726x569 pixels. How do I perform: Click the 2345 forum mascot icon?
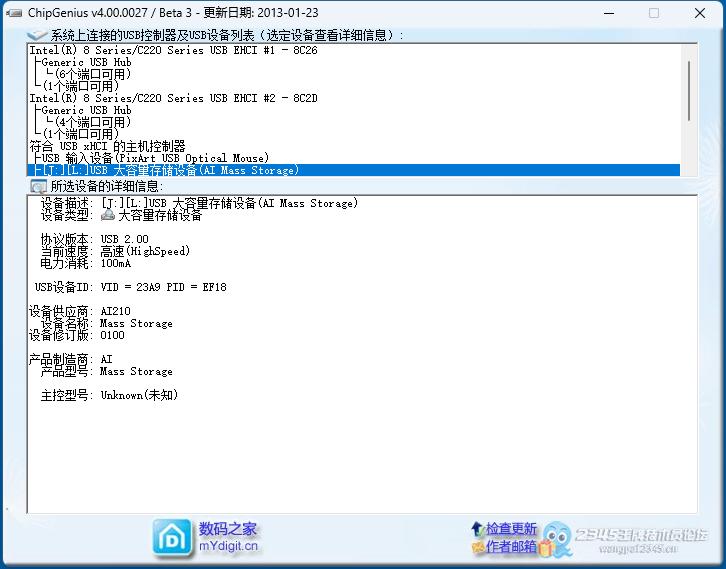(557, 537)
